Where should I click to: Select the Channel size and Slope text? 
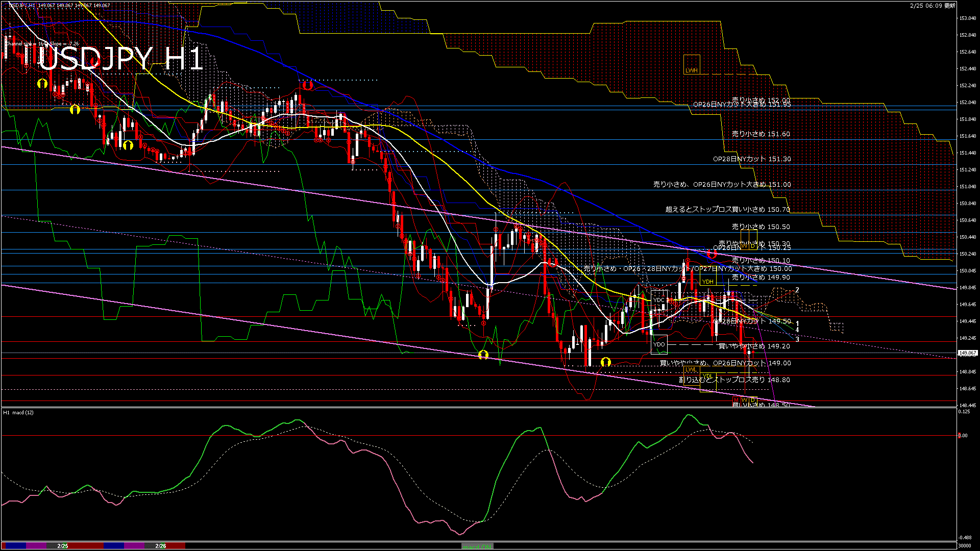pyautogui.click(x=42, y=44)
